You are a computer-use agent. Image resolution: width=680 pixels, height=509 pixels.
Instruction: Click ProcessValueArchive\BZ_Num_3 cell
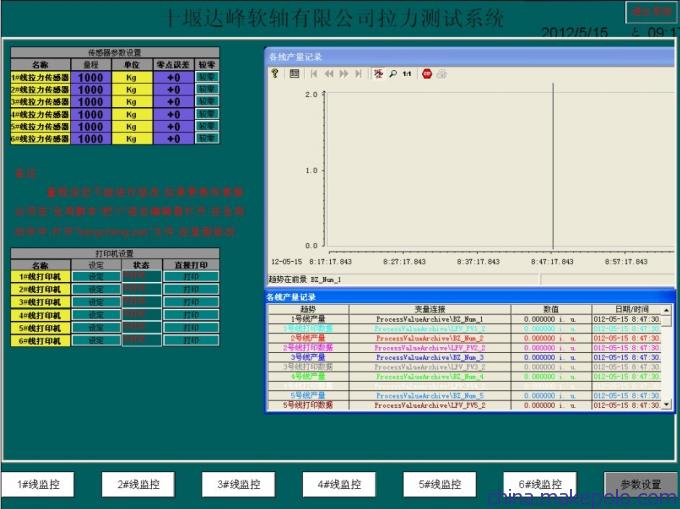[430, 357]
